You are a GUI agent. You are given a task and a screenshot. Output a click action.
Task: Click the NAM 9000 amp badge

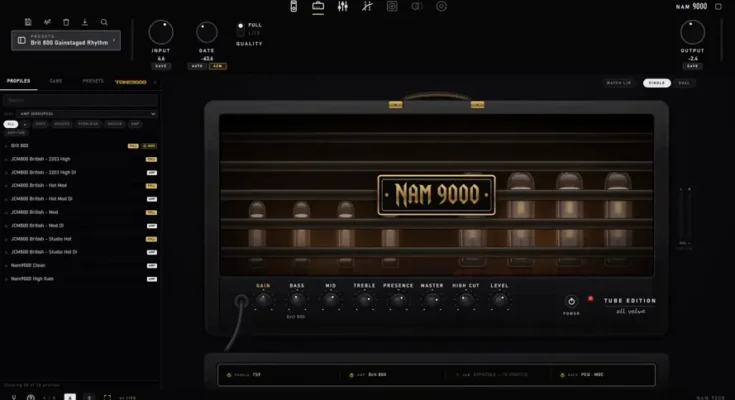[x=436, y=195]
